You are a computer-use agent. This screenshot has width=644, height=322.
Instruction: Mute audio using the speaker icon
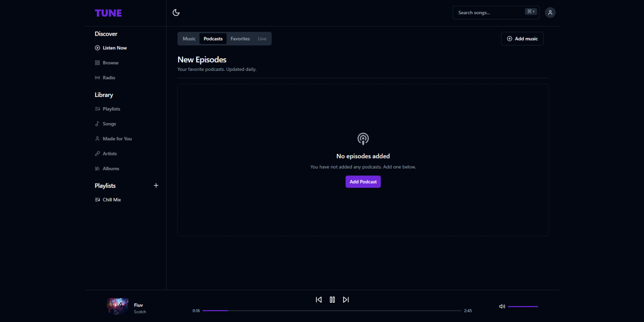(502, 307)
